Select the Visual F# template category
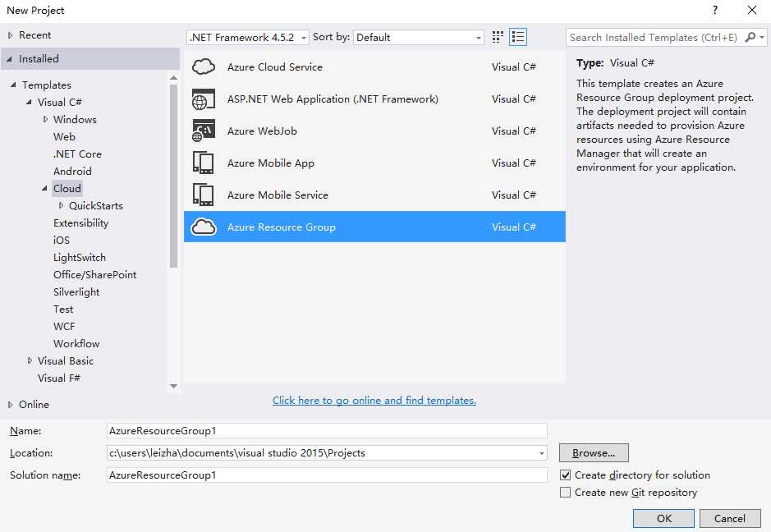Viewport: 771px width, 532px height. tap(59, 378)
